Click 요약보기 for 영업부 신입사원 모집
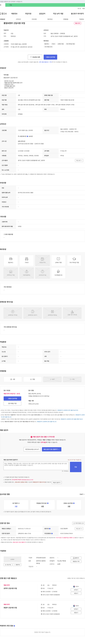This screenshot has width=85, height=644. tap(76, 609)
